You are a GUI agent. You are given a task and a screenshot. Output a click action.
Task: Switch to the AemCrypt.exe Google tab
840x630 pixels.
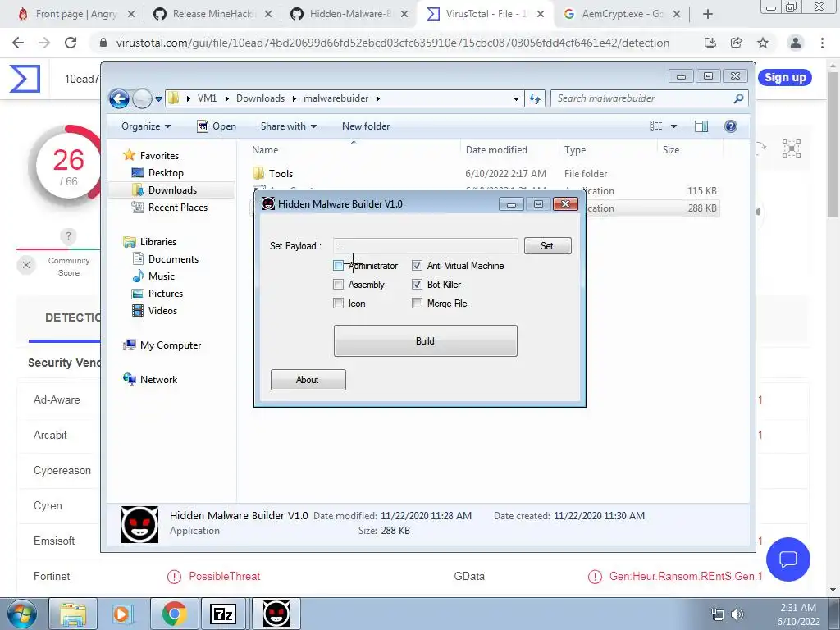623,14
